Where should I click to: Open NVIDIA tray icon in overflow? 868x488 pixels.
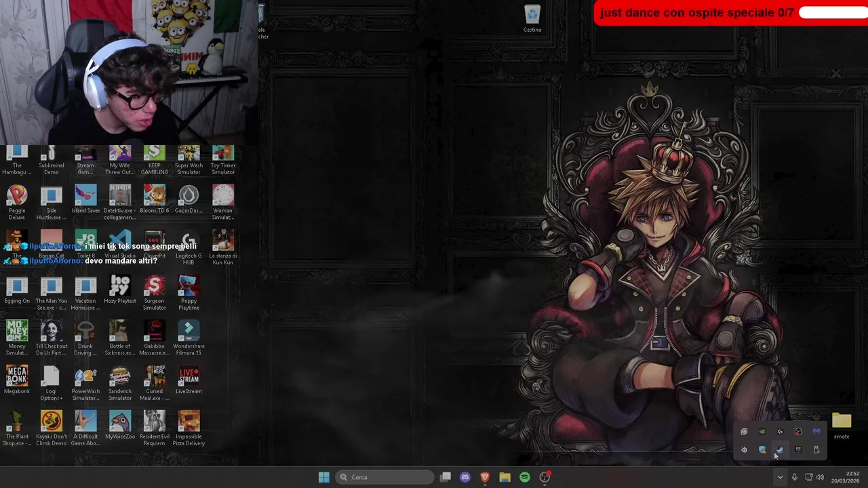pos(762,431)
